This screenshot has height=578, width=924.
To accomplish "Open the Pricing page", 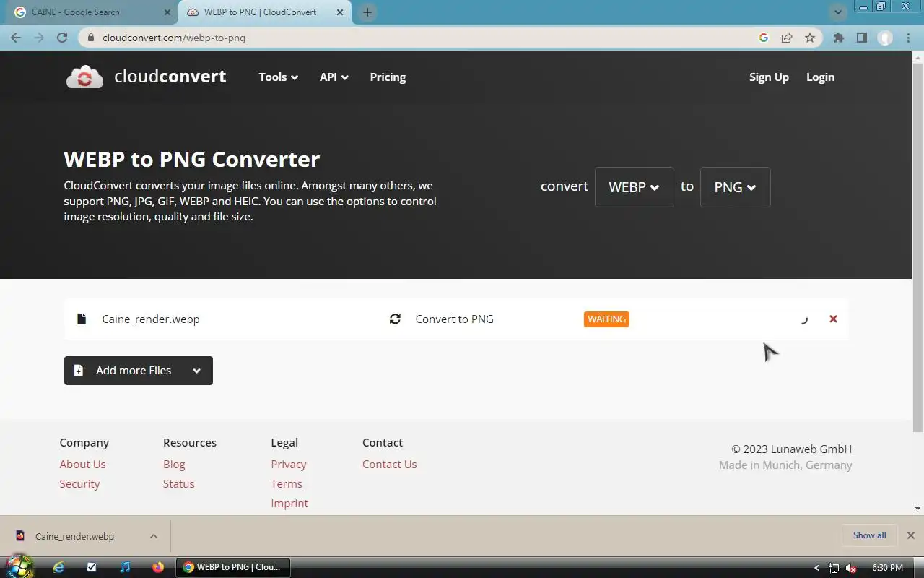I will [x=388, y=77].
